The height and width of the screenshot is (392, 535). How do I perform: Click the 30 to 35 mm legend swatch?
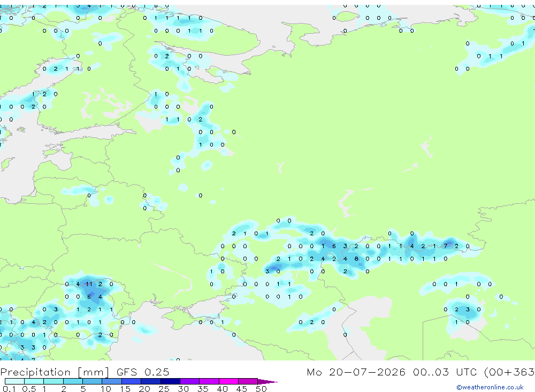point(190,381)
